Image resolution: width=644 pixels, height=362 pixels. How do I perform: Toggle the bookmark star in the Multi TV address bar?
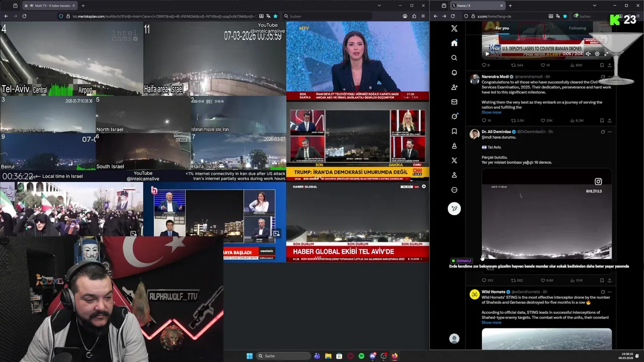tap(275, 16)
